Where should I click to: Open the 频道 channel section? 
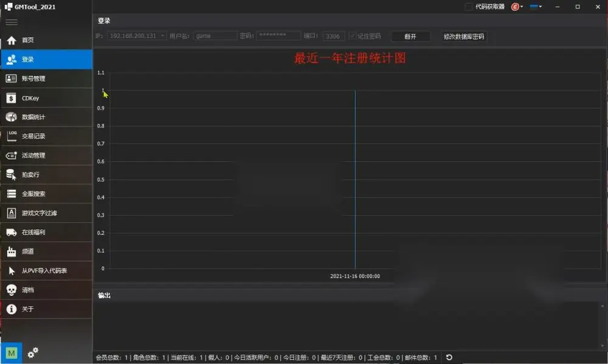[46, 251]
